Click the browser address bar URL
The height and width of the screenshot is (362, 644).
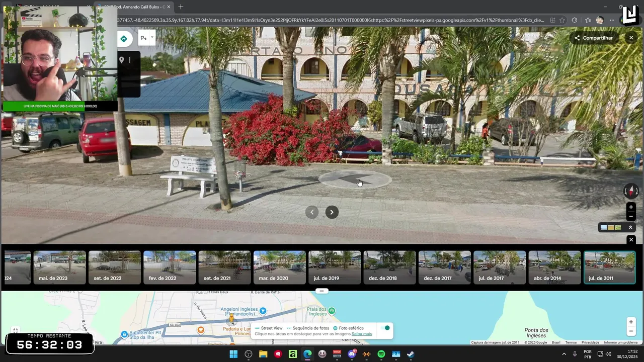(331, 20)
